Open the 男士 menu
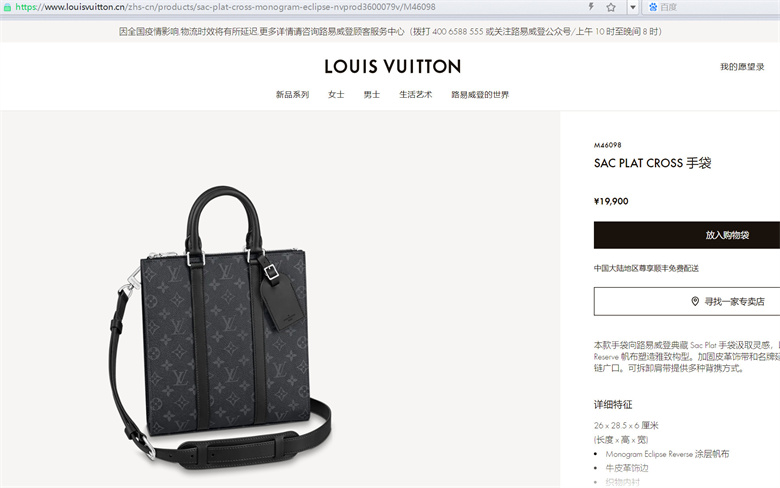The image size is (780, 488). pyautogui.click(x=372, y=95)
